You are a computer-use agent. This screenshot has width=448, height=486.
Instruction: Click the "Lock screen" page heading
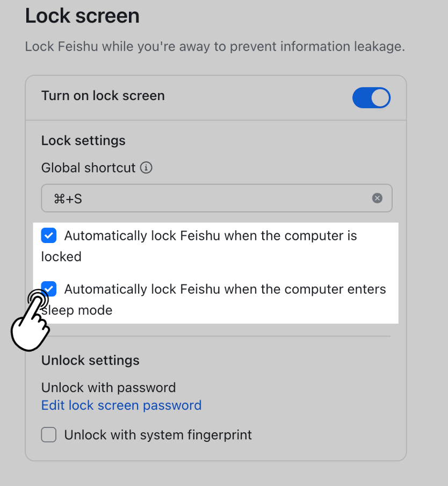pos(82,16)
